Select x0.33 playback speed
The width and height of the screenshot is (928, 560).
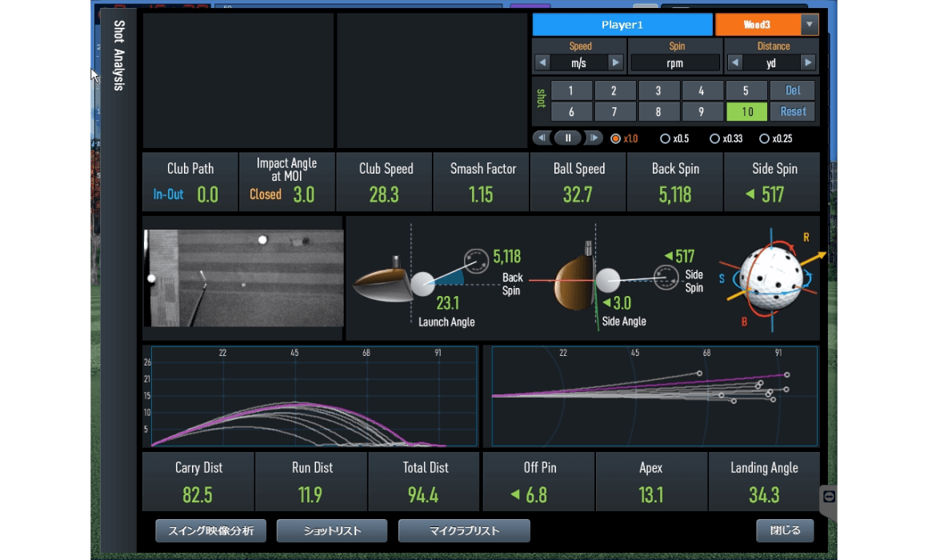coord(714,138)
